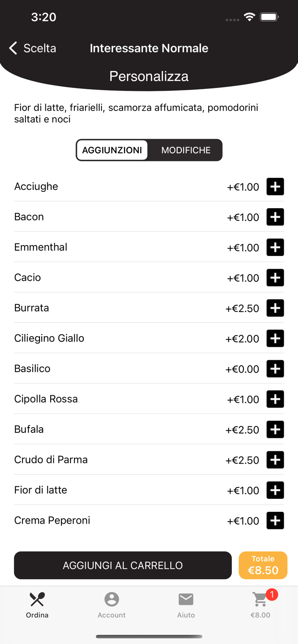
Task: Add Cacio topping
Action: [x=275, y=277]
